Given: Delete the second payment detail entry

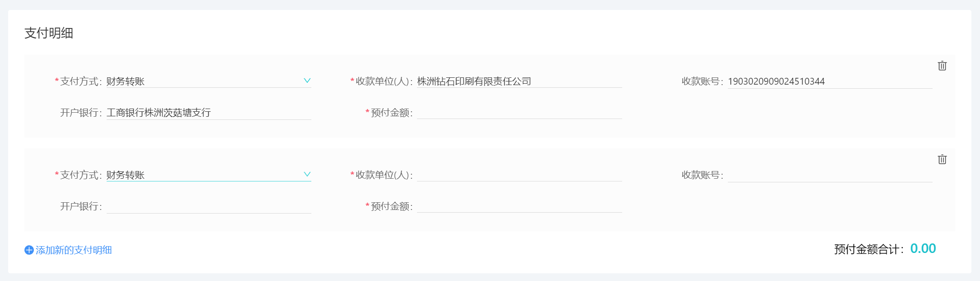Looking at the screenshot, I should pyautogui.click(x=942, y=159).
